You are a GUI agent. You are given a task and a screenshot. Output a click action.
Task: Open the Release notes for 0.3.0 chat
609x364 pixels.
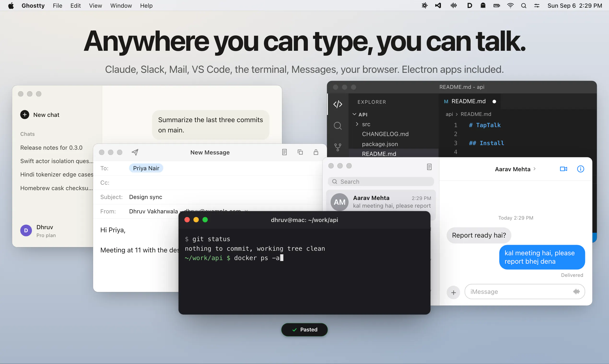tap(51, 148)
